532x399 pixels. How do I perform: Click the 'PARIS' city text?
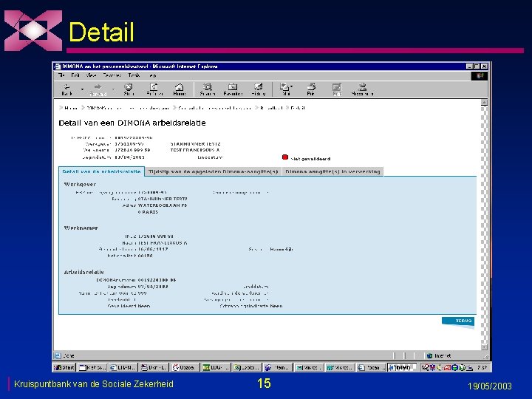click(150, 212)
